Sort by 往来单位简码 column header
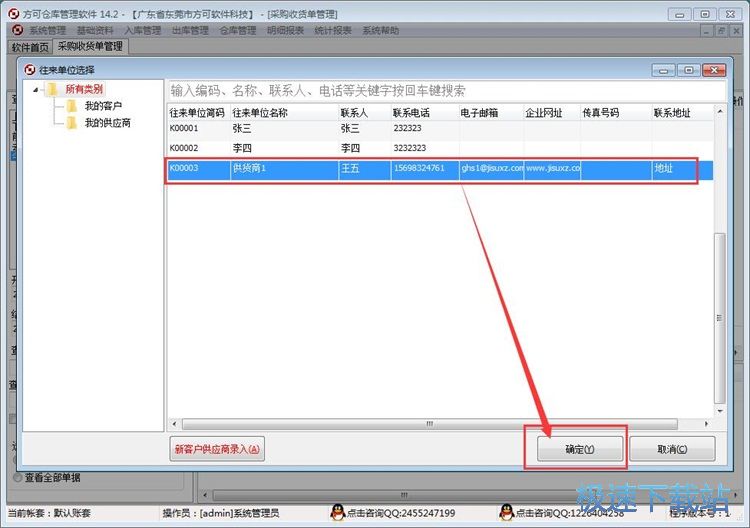This screenshot has height=528, width=750. click(x=197, y=113)
